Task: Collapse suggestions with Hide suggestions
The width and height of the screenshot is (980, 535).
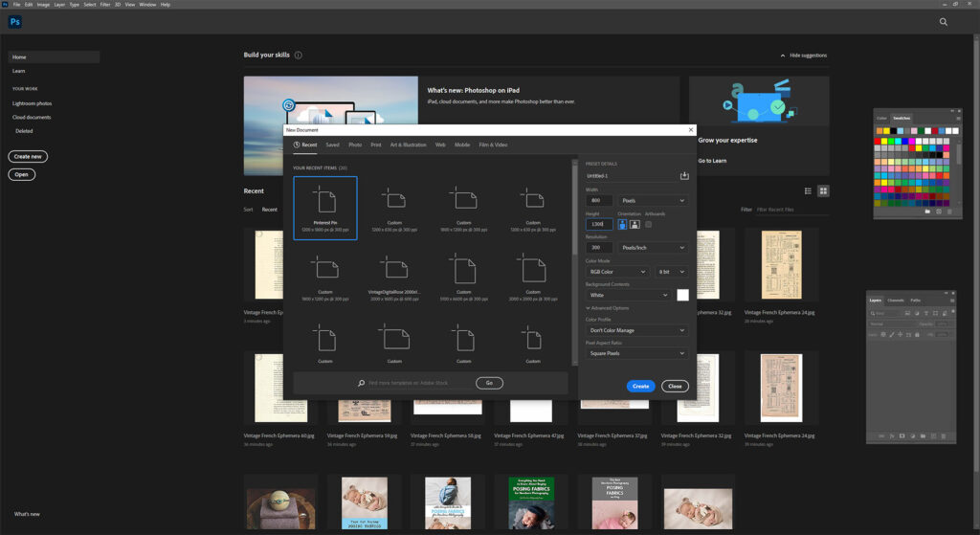Action: click(x=803, y=56)
